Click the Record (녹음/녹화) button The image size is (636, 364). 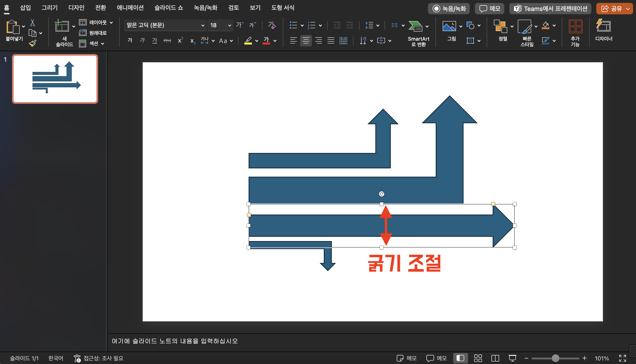[x=449, y=9]
